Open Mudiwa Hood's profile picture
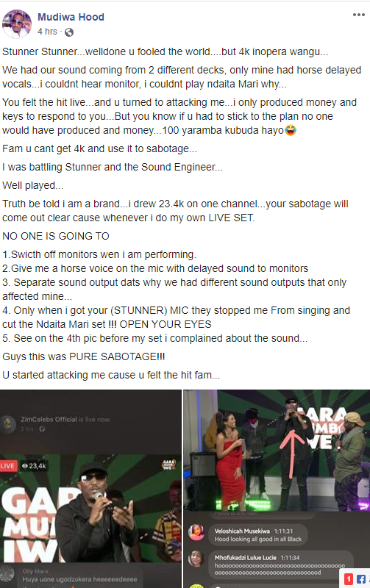This screenshot has width=370, height=588. [x=17, y=24]
